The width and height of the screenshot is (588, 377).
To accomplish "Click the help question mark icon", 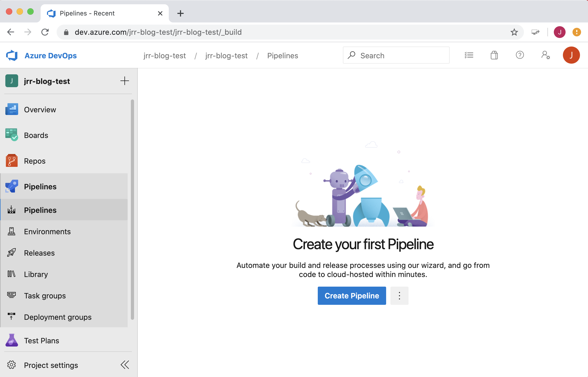I will [x=520, y=55].
